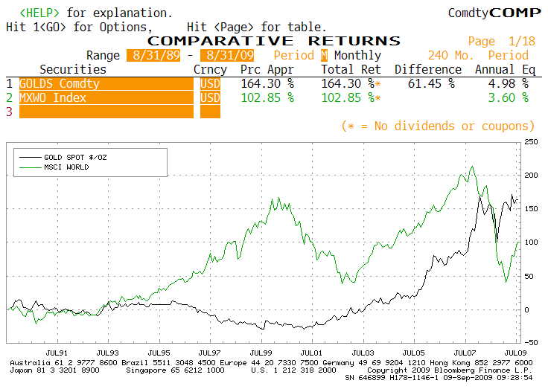Click the JUL95 x-axis label
This screenshot has height=392, width=548.
159,353
